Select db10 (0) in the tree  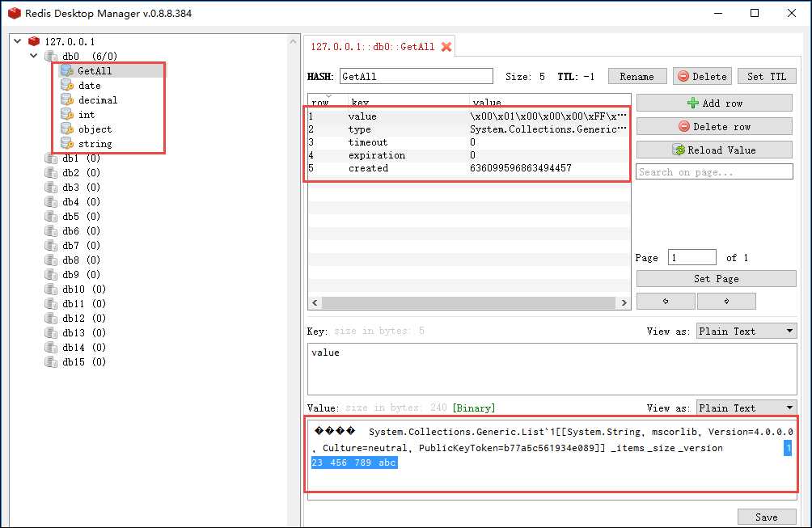pos(84,289)
